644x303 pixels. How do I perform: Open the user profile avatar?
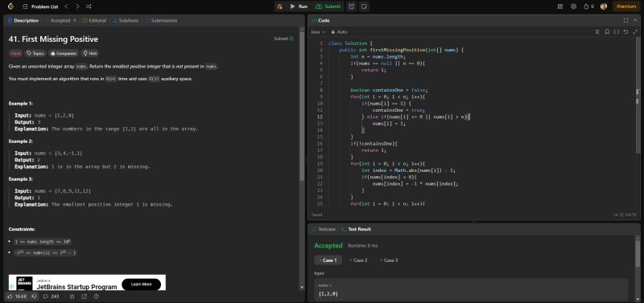point(603,6)
